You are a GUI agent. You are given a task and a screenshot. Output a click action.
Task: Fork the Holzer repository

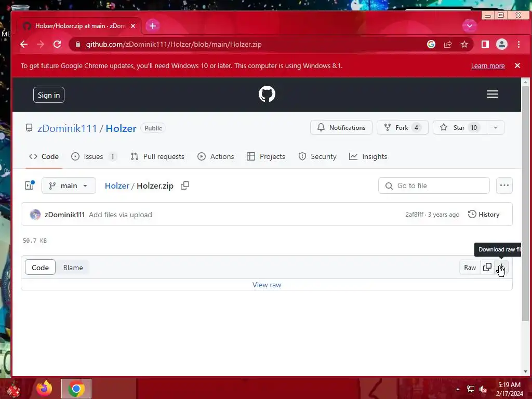coord(403,128)
